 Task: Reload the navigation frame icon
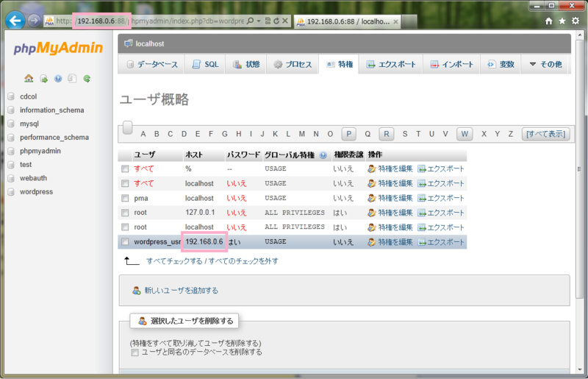87,79
